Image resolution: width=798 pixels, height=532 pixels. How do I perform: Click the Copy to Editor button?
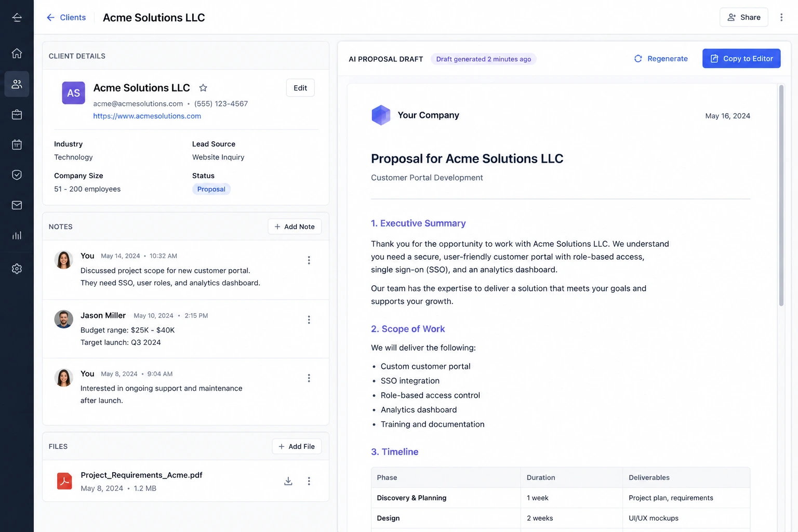[x=741, y=59]
